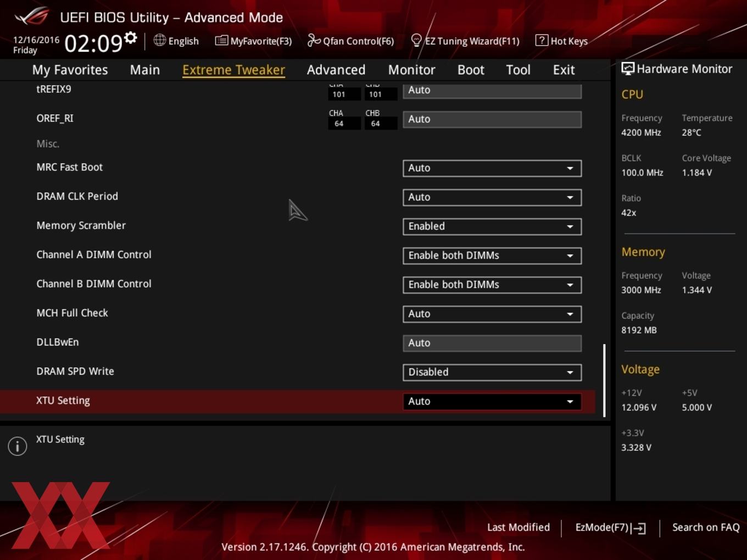Select the Extreme Tweaker tab
Screen dimensions: 747x560
pyautogui.click(x=233, y=70)
